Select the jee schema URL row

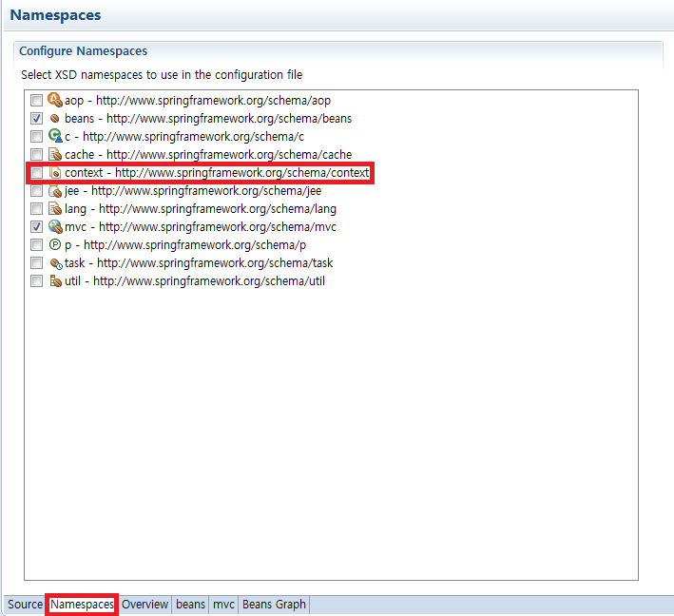click(x=193, y=191)
